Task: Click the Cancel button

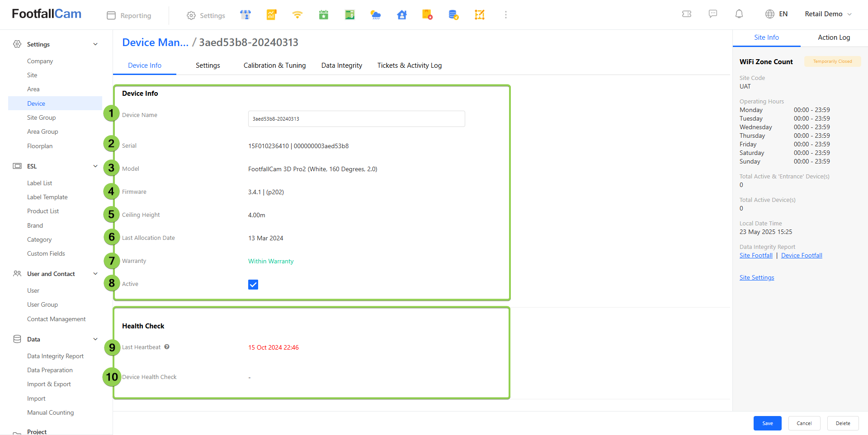Action: click(x=804, y=423)
